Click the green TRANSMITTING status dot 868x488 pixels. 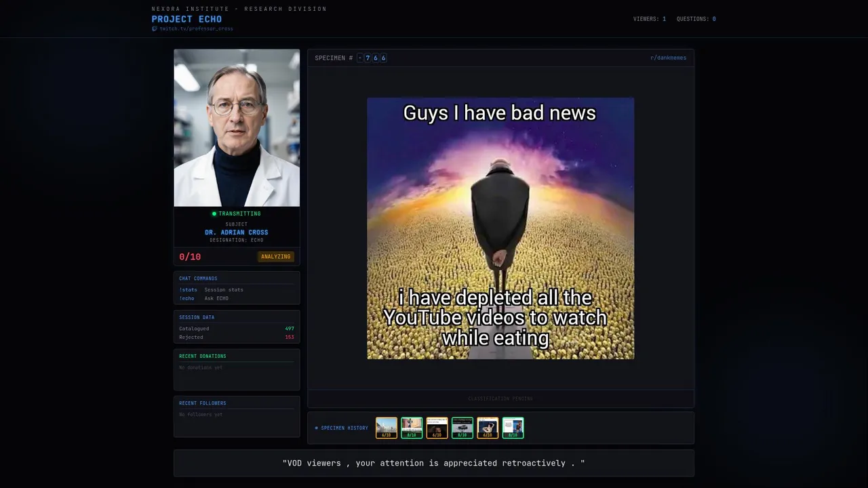click(214, 213)
